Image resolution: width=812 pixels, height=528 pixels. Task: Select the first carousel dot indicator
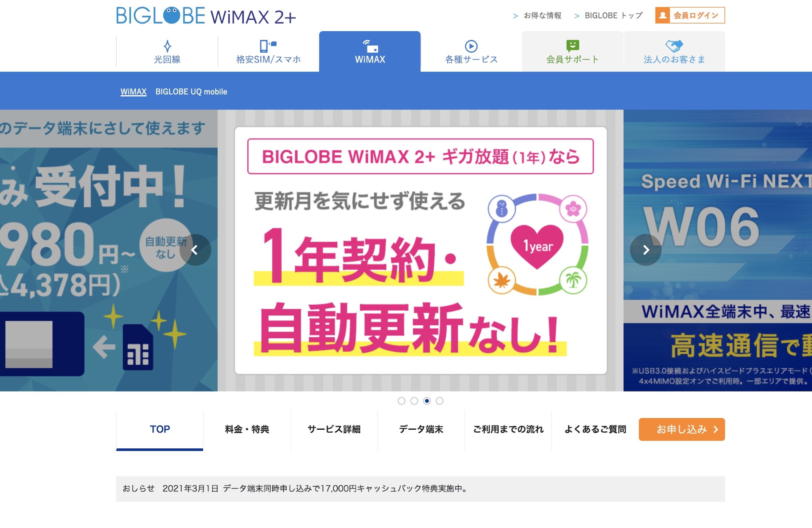pyautogui.click(x=401, y=401)
